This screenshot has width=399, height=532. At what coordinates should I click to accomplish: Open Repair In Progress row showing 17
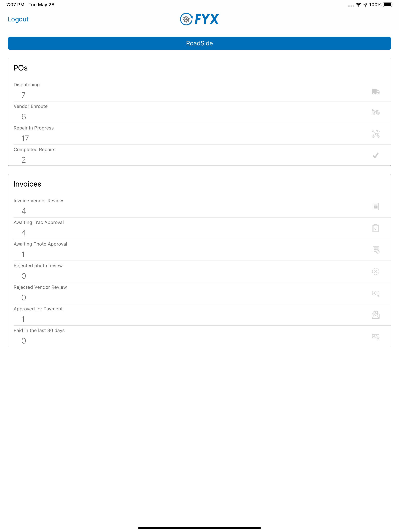199,134
